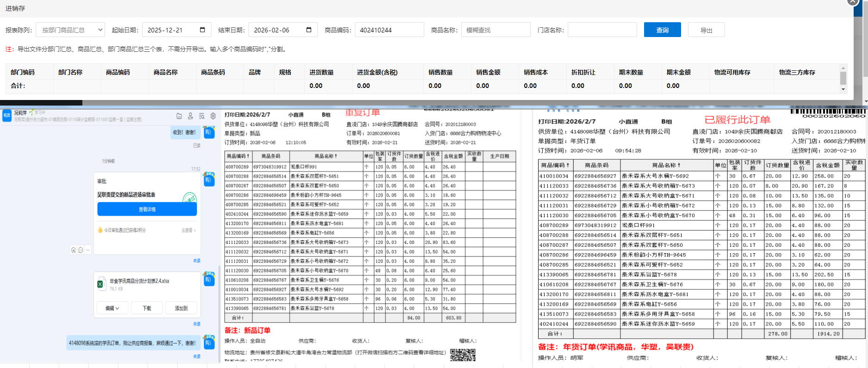The image size is (868, 368).
Task: Open the 报表陈列 dropdown
Action: pos(70,30)
